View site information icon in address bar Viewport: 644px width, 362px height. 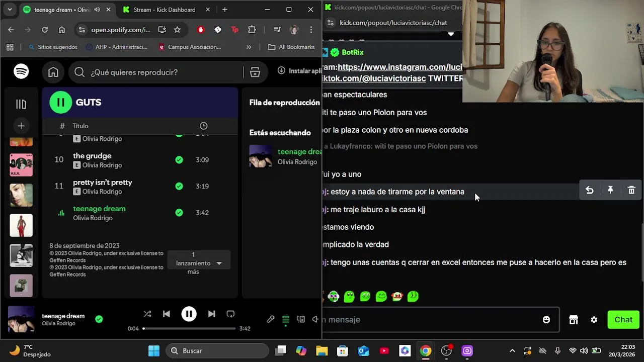(83, 30)
